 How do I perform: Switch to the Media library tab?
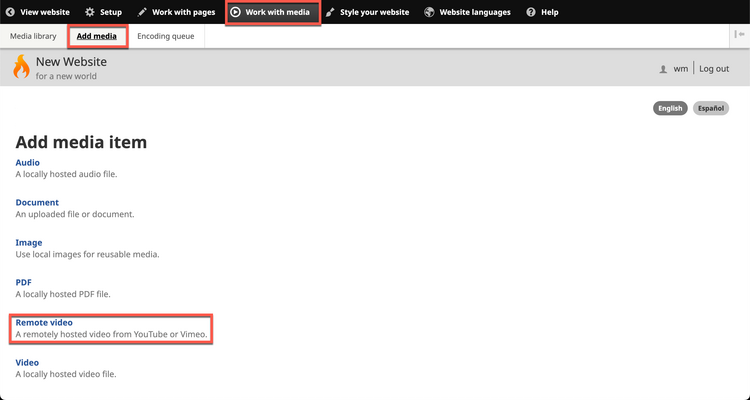(x=33, y=36)
